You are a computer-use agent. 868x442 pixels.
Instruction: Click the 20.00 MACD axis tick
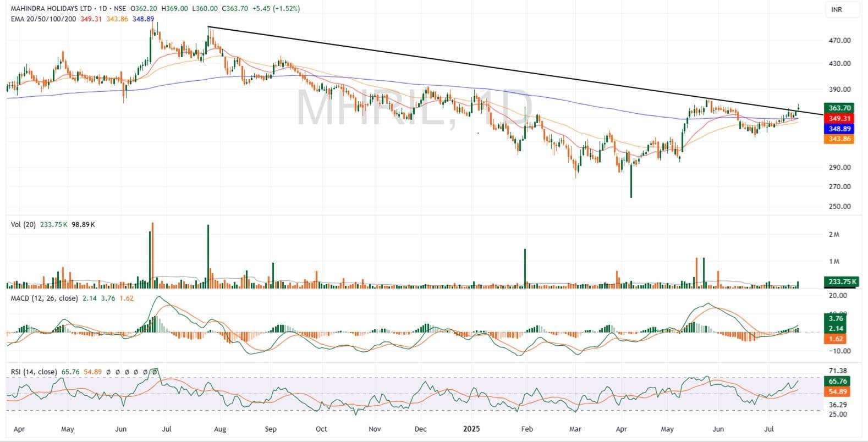tap(838, 296)
